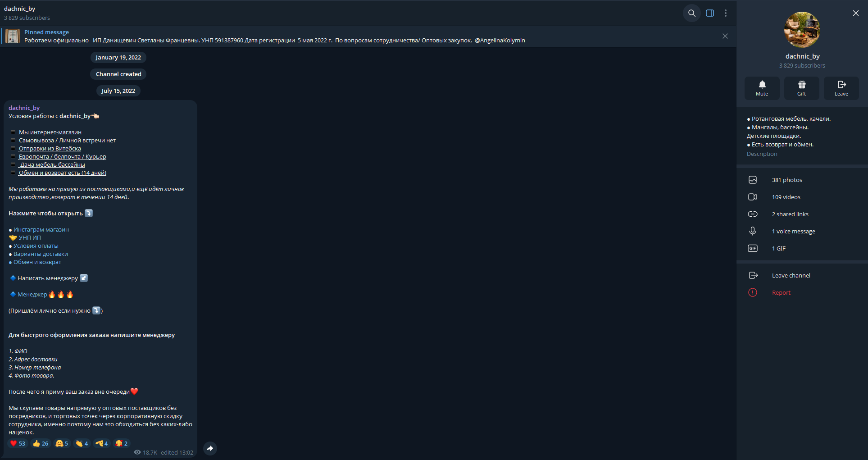The image size is (868, 460).
Task: Open the УНП ИП link
Action: [30, 237]
